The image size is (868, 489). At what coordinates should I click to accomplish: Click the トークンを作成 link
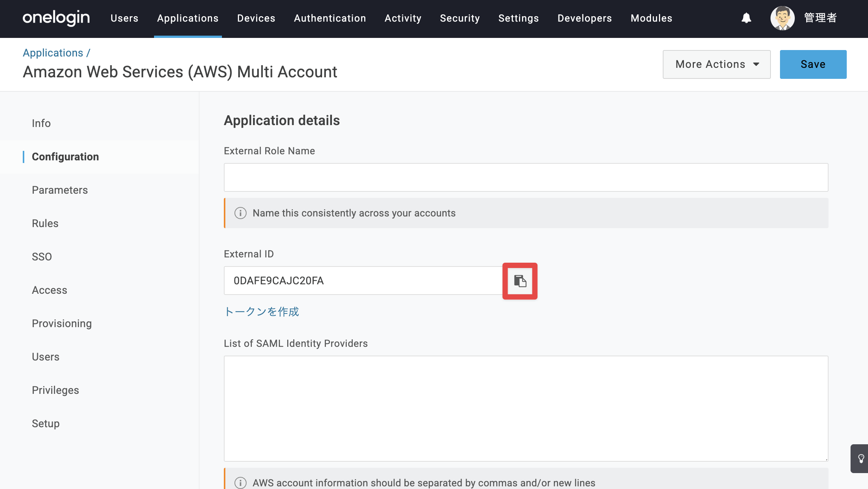(261, 312)
